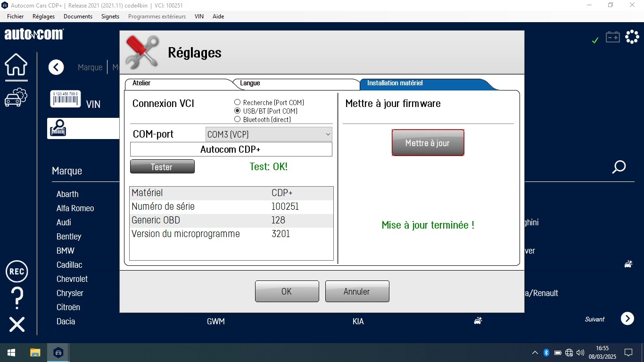Open the VIN menu
Viewport: 644px width, 362px height.
click(199, 16)
